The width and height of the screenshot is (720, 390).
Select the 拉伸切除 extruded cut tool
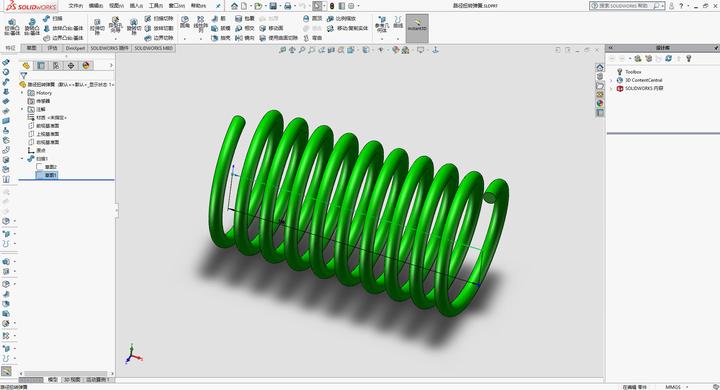coord(97,27)
